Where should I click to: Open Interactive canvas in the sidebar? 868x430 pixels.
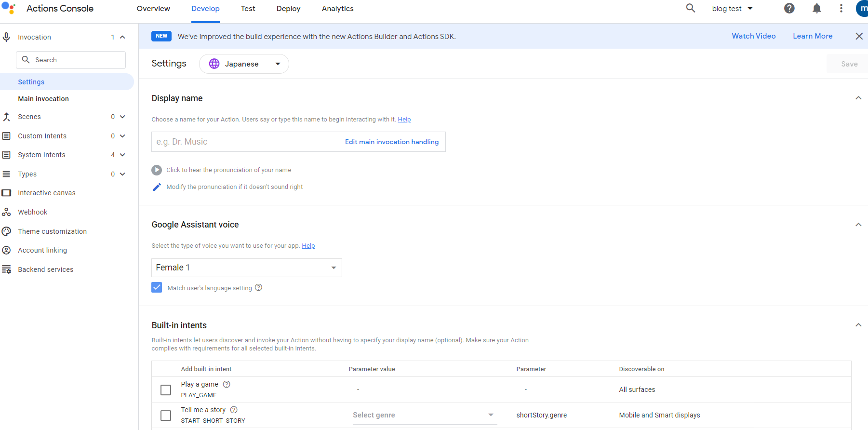coord(47,193)
